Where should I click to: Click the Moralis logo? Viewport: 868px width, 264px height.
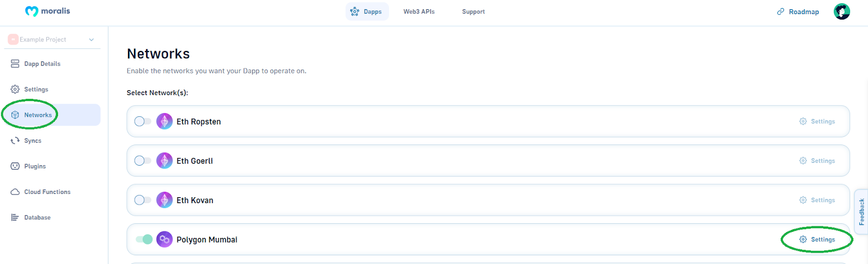48,11
